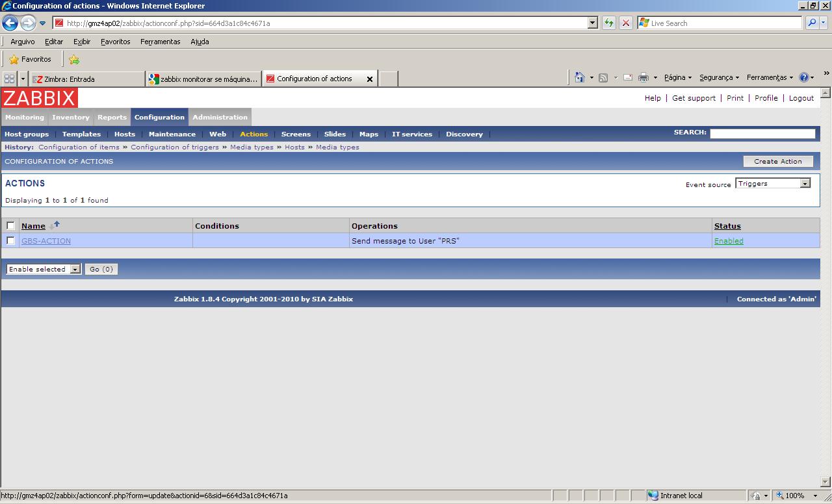Open the Inventory tab
Image resolution: width=832 pixels, height=504 pixels.
[71, 118]
